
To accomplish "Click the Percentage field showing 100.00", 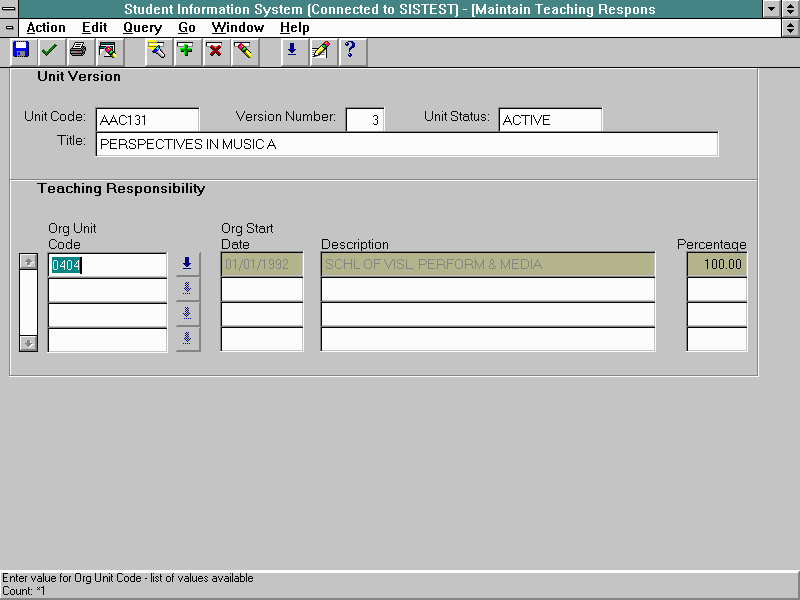I will pos(716,265).
